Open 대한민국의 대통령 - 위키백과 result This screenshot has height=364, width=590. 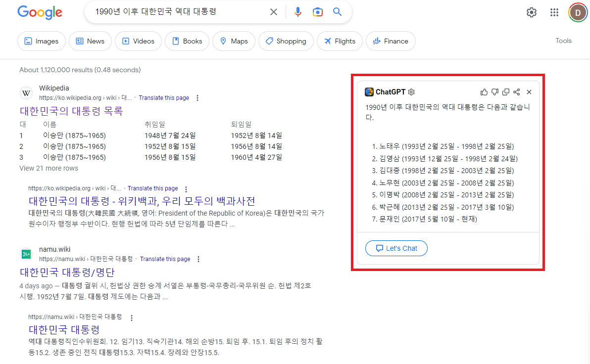(x=142, y=201)
